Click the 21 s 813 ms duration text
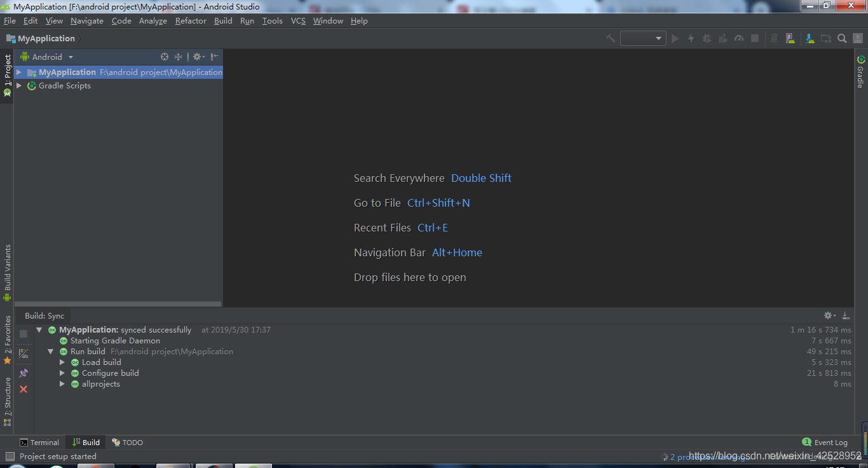The image size is (868, 468). pyautogui.click(x=829, y=373)
